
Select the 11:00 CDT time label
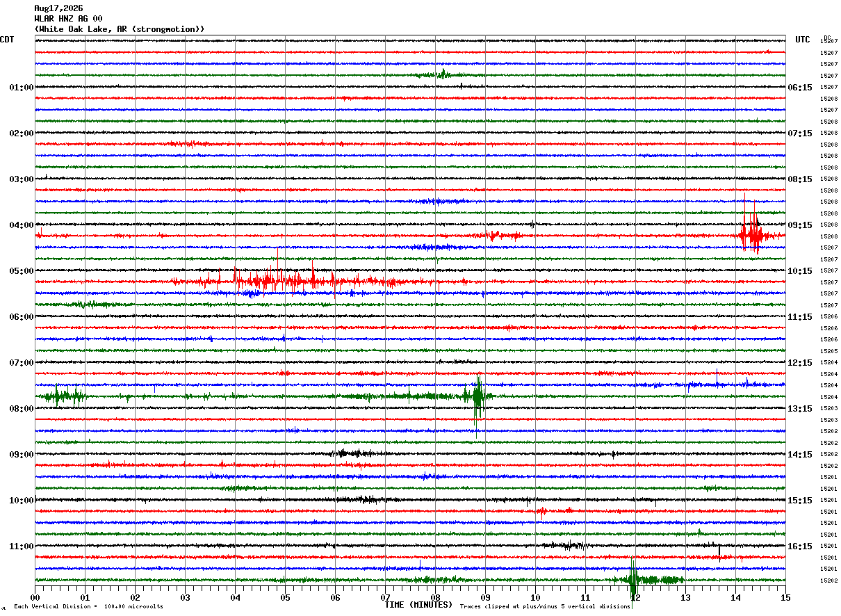coord(22,546)
